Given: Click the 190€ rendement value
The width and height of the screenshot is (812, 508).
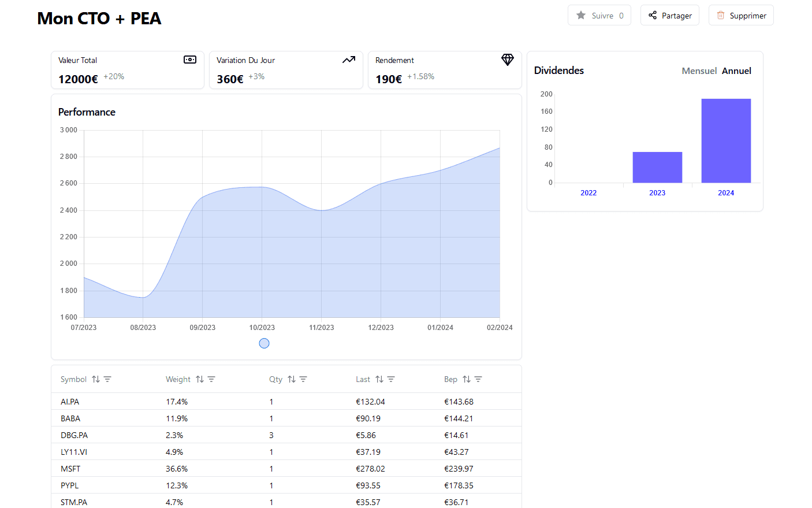Looking at the screenshot, I should click(x=389, y=79).
